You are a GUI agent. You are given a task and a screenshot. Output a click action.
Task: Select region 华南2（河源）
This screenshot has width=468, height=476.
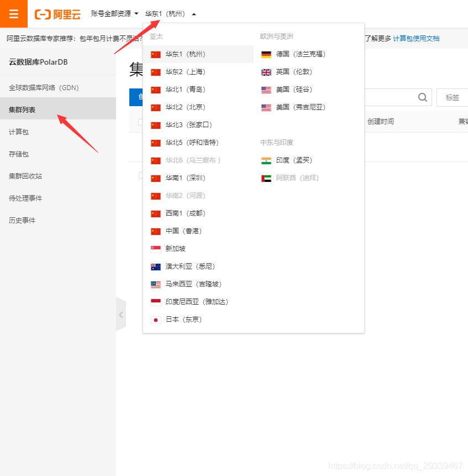tap(198, 196)
